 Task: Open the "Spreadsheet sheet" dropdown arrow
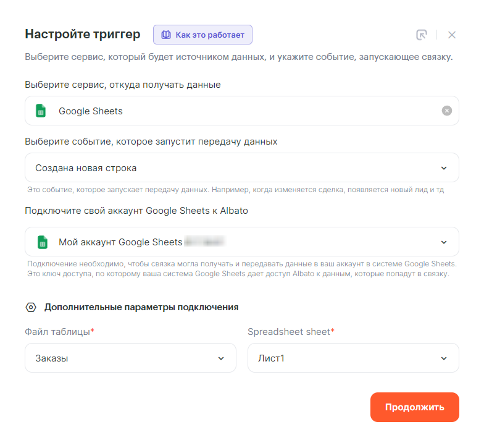[x=444, y=358]
